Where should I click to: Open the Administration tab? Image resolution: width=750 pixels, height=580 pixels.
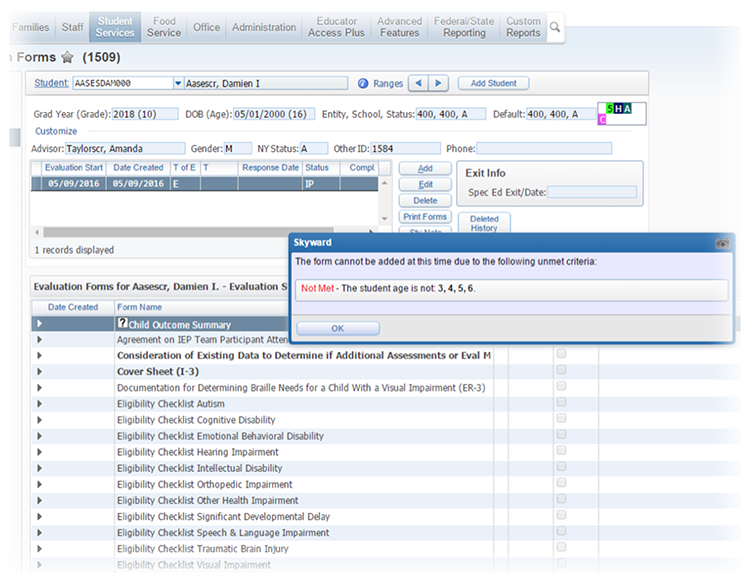coord(264,27)
